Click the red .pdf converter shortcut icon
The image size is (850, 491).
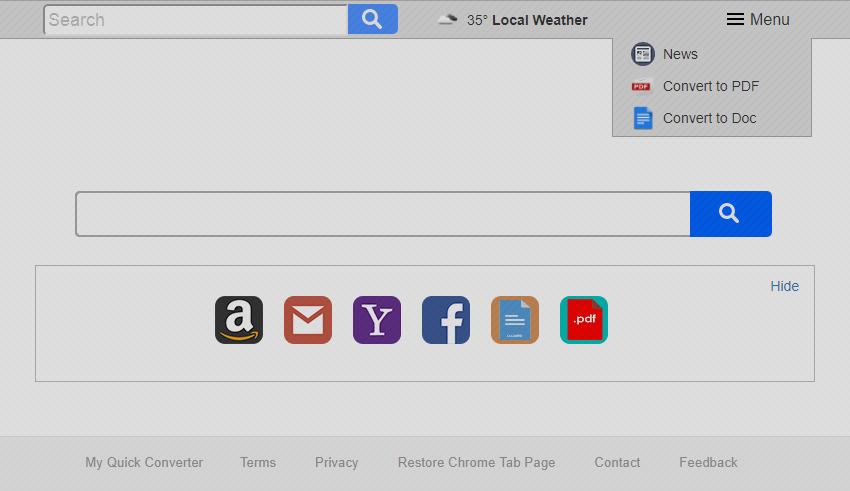(584, 320)
